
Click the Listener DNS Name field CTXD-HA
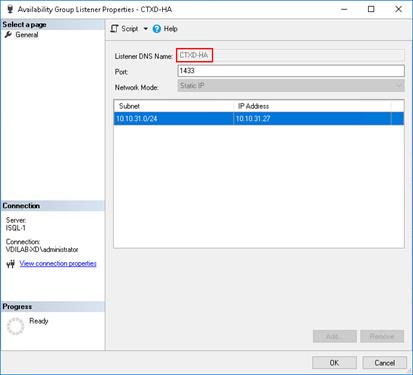290,55
